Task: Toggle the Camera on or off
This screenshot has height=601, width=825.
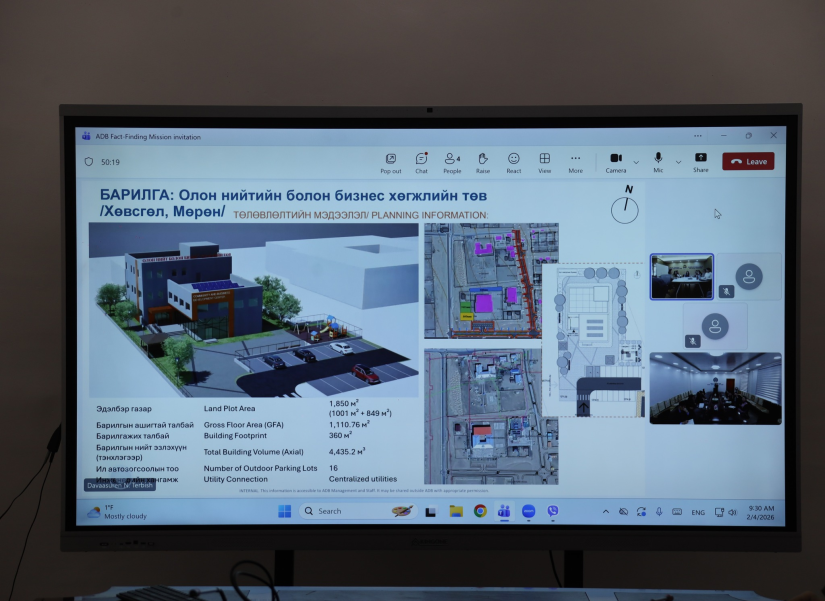Action: coord(616,161)
